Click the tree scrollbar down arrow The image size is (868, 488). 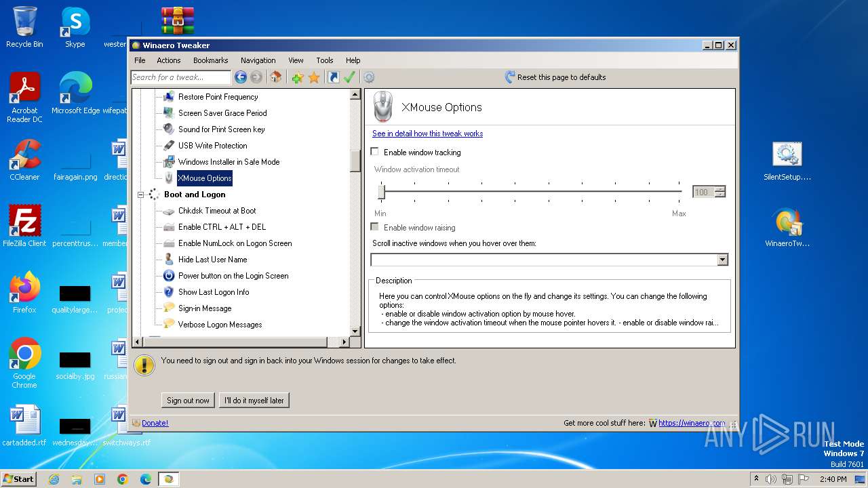pyautogui.click(x=355, y=331)
